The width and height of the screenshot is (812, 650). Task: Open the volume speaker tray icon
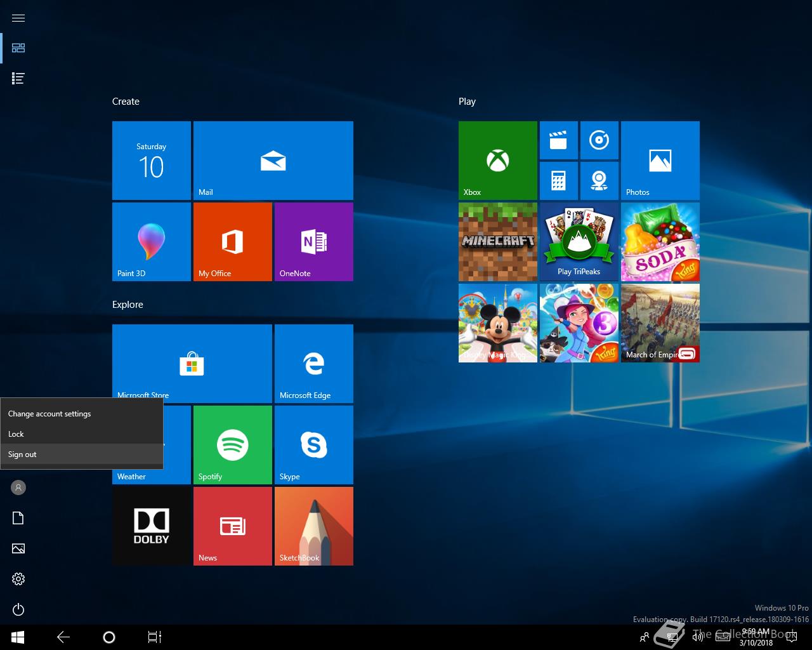[697, 637]
